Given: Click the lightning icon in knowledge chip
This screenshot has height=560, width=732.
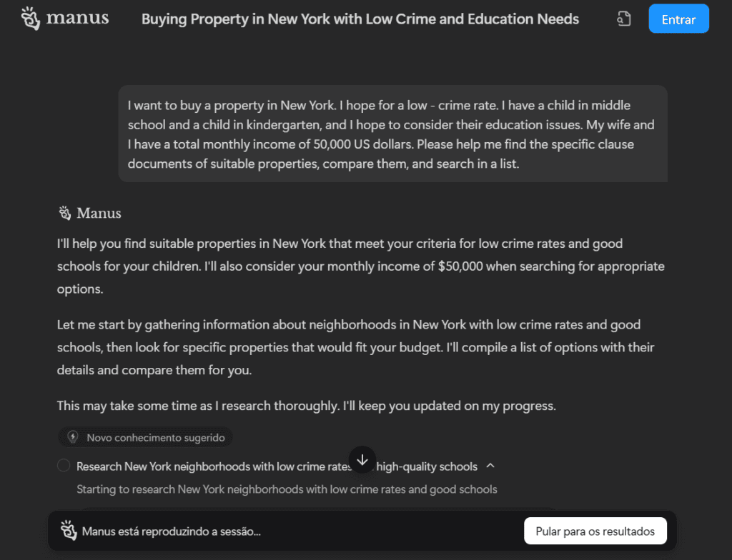Looking at the screenshot, I should (72, 437).
